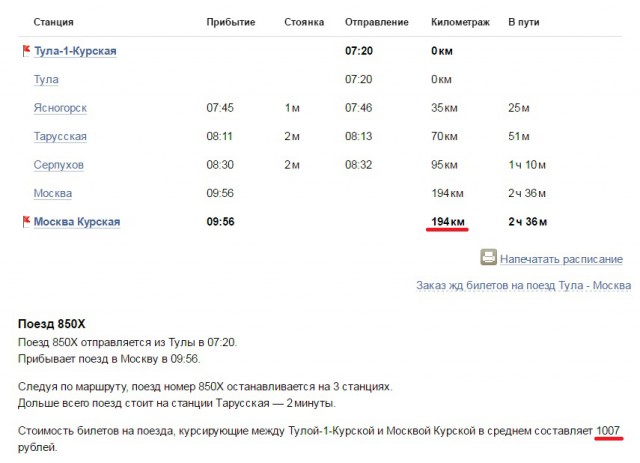The image size is (640, 463).
Task: Open the Тула station link
Action: (46, 79)
